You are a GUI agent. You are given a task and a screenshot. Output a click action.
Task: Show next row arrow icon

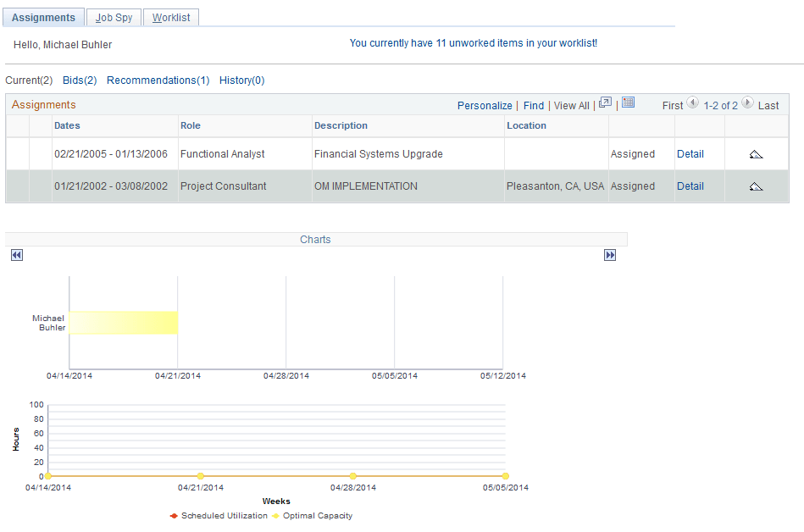pos(747,103)
